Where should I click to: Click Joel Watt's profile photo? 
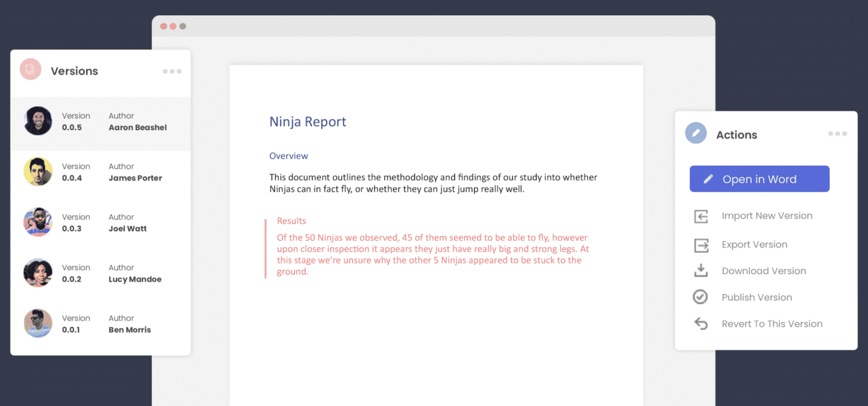click(x=38, y=222)
